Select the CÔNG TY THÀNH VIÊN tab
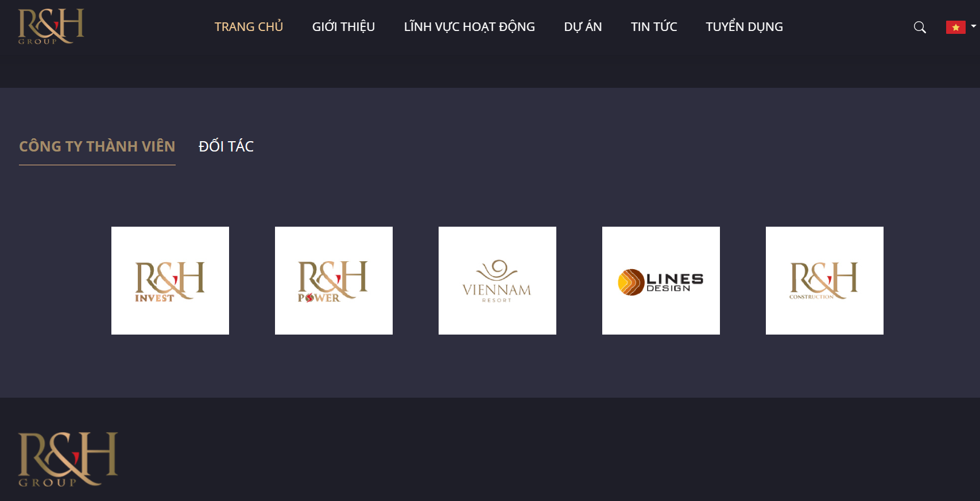Viewport: 980px width, 501px height. pos(97,146)
